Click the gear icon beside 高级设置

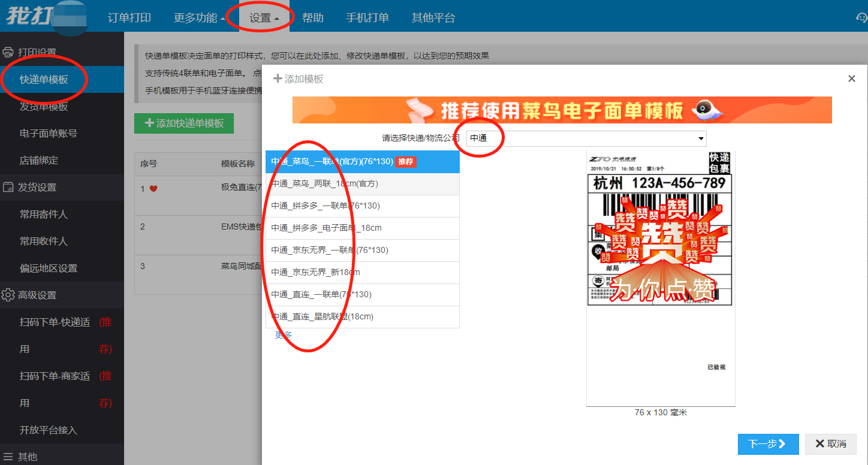click(x=8, y=295)
